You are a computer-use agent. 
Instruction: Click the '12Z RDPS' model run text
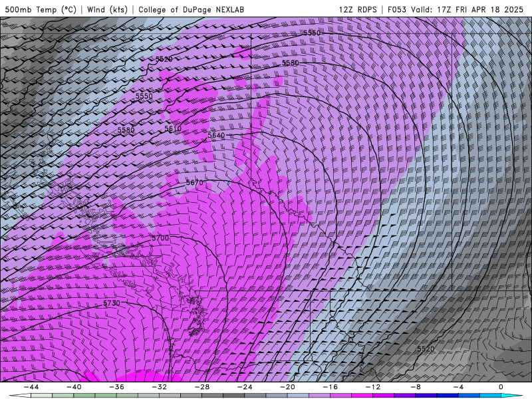[x=358, y=9]
